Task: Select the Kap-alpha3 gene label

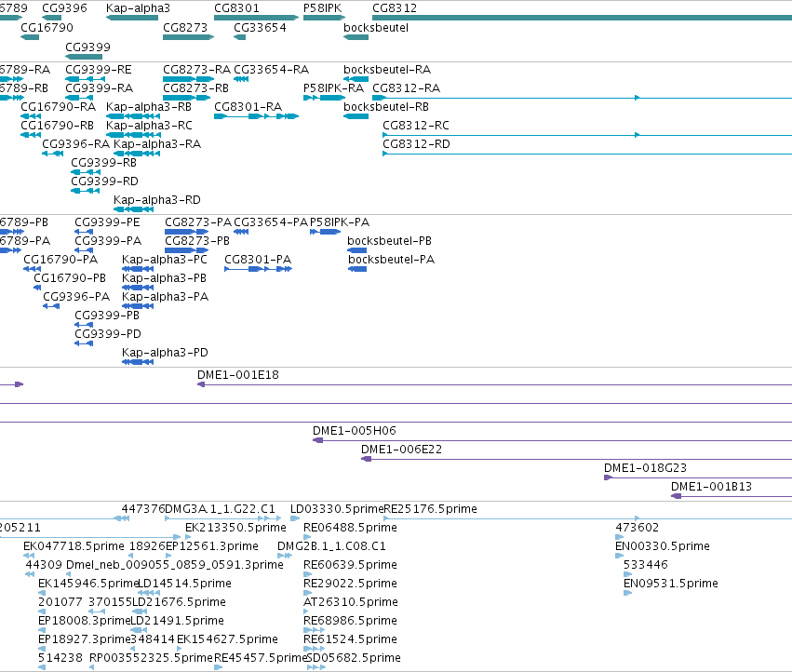Action: pyautogui.click(x=138, y=8)
